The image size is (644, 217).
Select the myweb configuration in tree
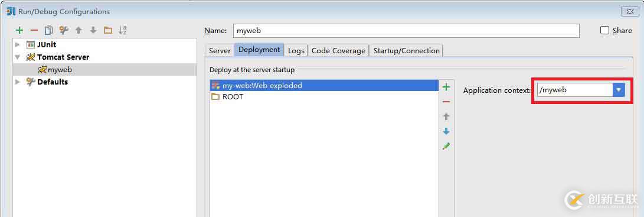(104, 70)
